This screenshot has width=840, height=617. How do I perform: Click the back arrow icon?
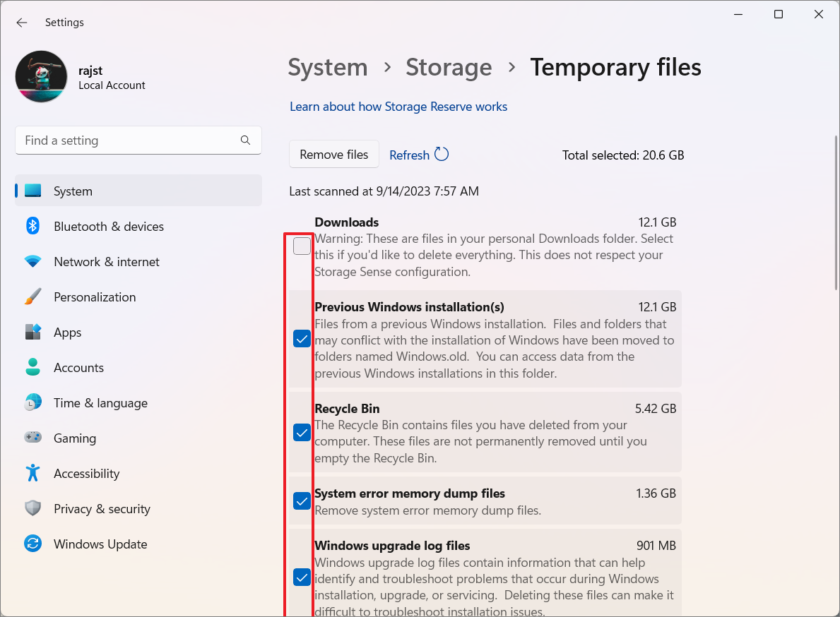pyautogui.click(x=22, y=23)
